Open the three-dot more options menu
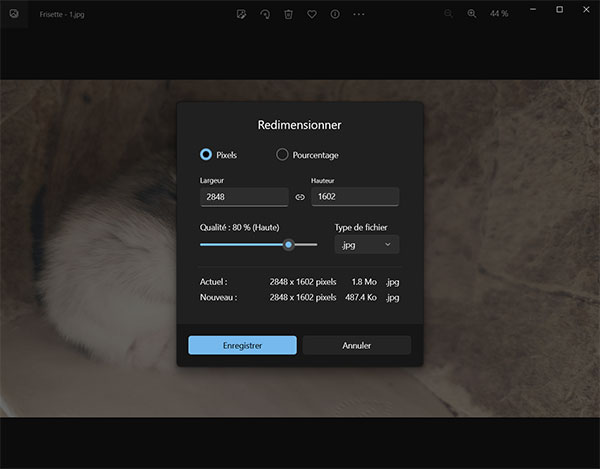Viewport: 600px width, 469px height. tap(359, 14)
